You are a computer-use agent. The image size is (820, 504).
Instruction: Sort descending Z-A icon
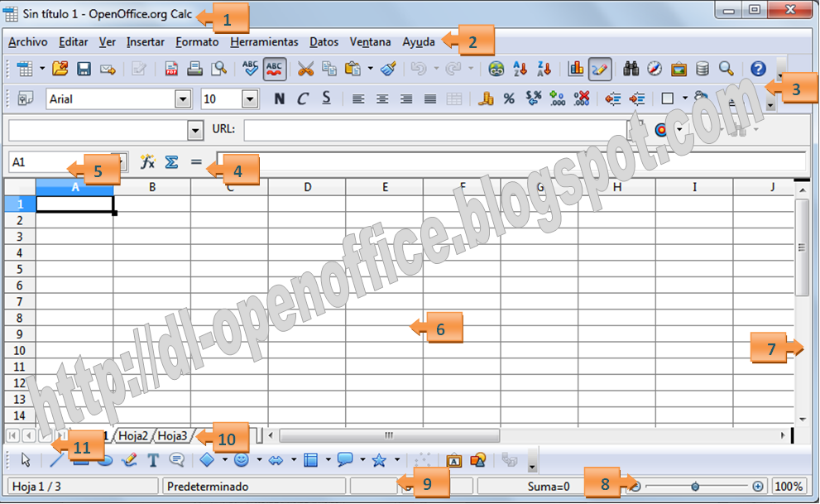(x=544, y=69)
